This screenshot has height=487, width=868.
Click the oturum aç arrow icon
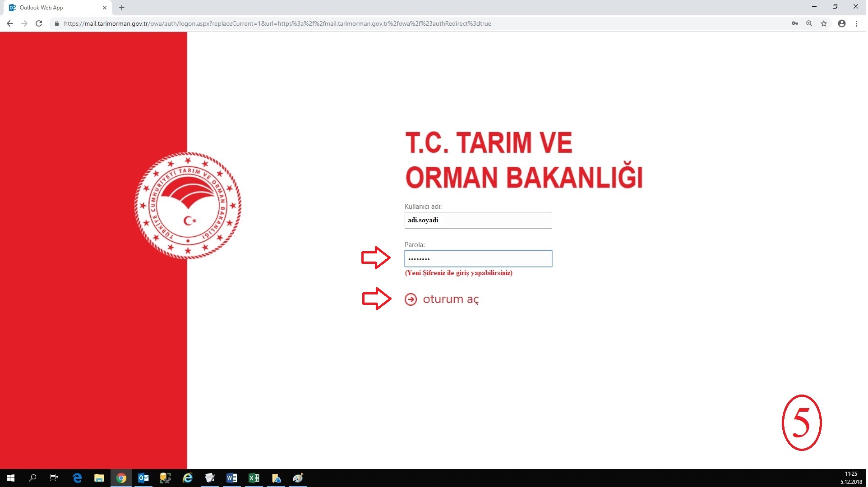click(x=411, y=300)
